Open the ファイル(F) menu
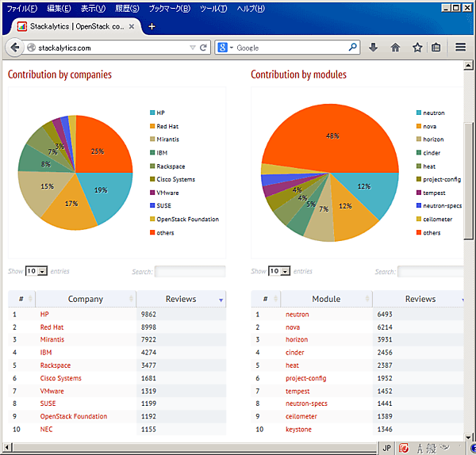476x455 pixels. point(22,9)
